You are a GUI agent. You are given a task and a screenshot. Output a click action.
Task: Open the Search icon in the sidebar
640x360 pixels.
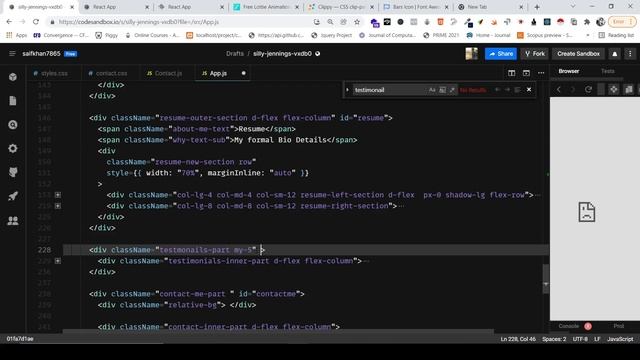point(13,124)
